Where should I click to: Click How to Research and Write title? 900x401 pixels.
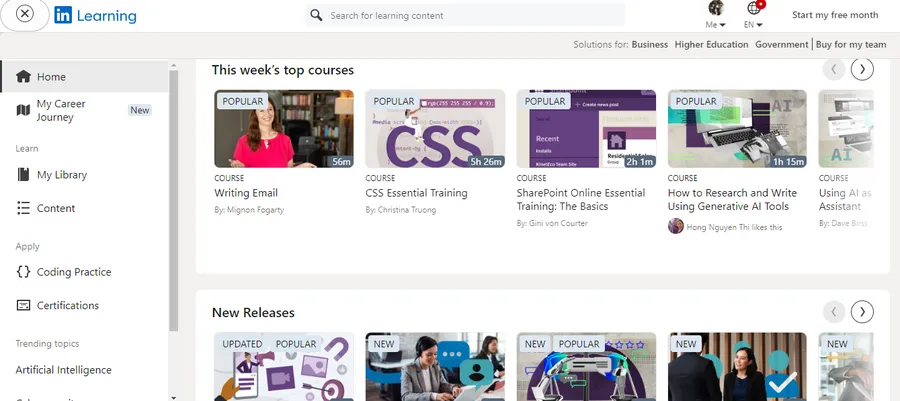coord(732,200)
